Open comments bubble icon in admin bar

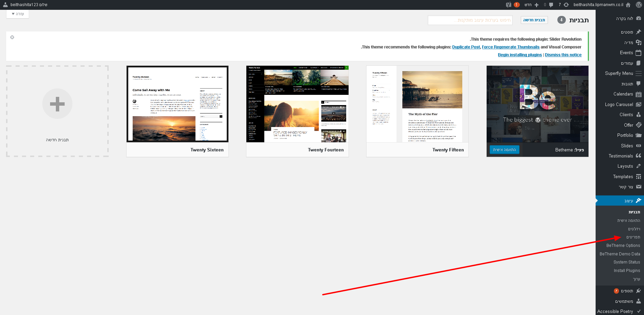tap(551, 5)
